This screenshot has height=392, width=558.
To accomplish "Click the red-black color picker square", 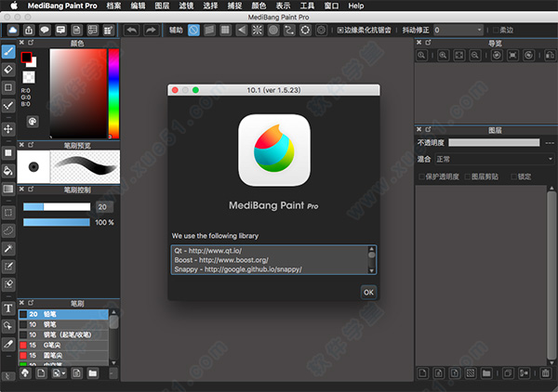I will tap(78, 94).
